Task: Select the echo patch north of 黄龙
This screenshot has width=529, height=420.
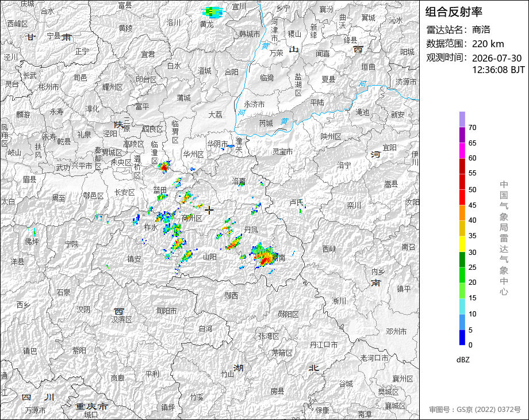Action: 213,12
